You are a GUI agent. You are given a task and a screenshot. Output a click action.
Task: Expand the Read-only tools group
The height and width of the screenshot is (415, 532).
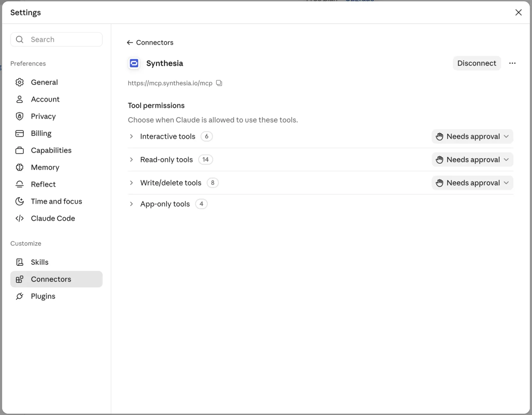tap(131, 160)
